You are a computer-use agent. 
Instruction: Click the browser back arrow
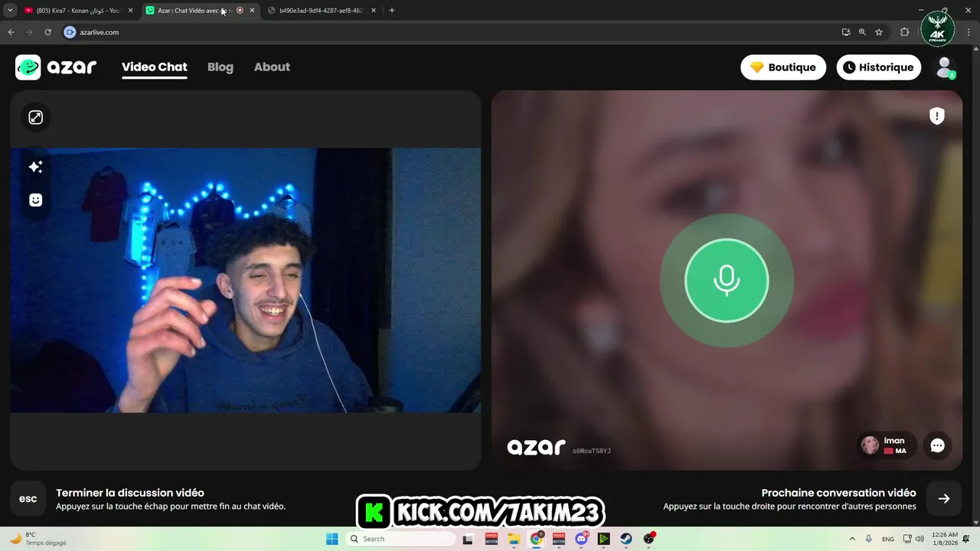(x=11, y=32)
